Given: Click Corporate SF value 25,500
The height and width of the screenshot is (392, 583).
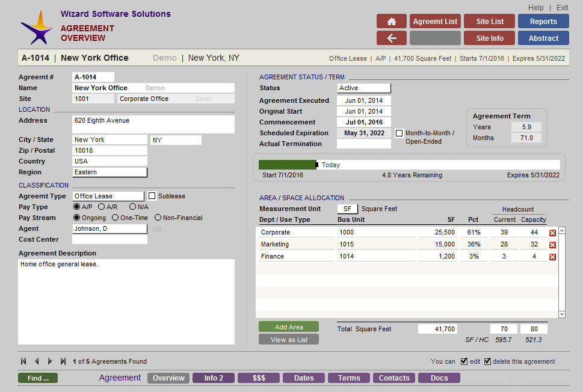Looking at the screenshot, I should pyautogui.click(x=437, y=232).
